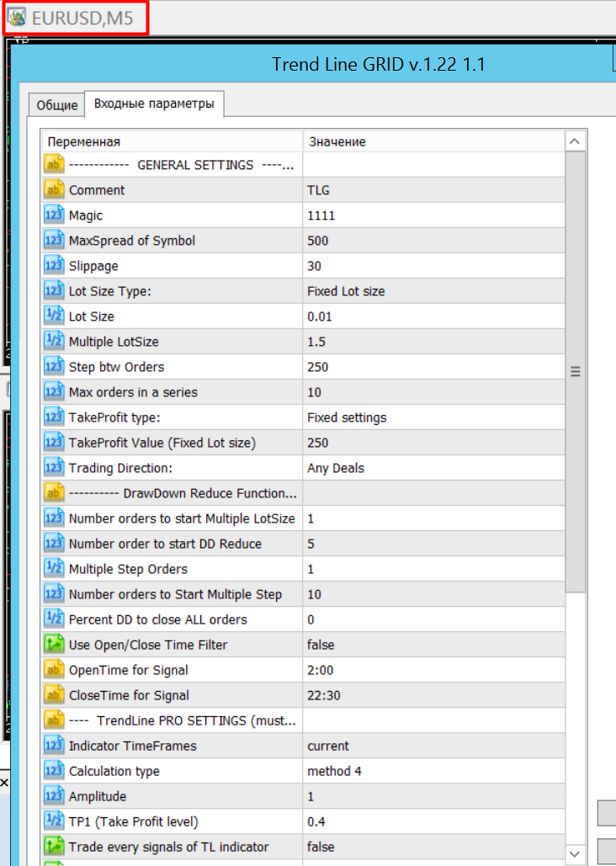Click the scroll down arrow of parameters list
The width and height of the screenshot is (616, 866).
(575, 854)
